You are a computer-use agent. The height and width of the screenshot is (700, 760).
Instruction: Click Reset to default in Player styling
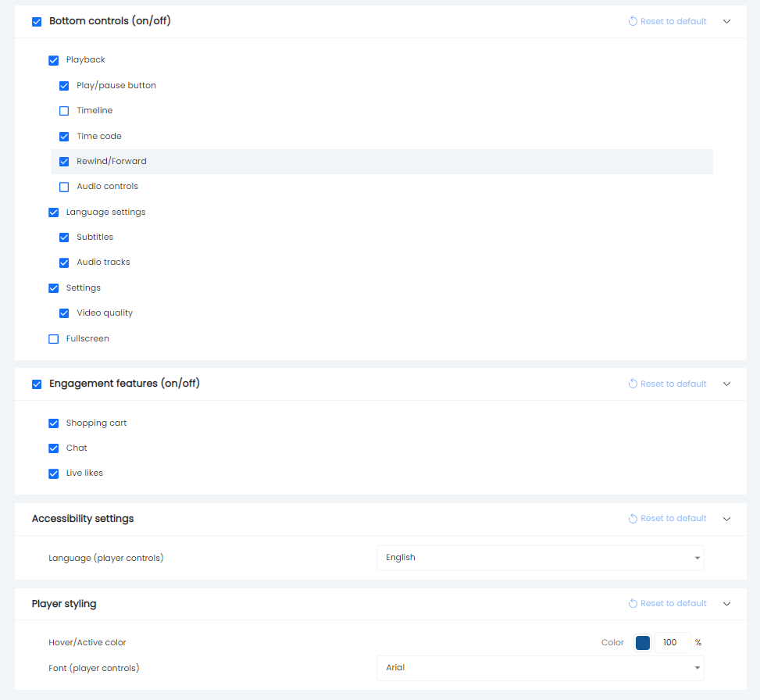[673, 603]
